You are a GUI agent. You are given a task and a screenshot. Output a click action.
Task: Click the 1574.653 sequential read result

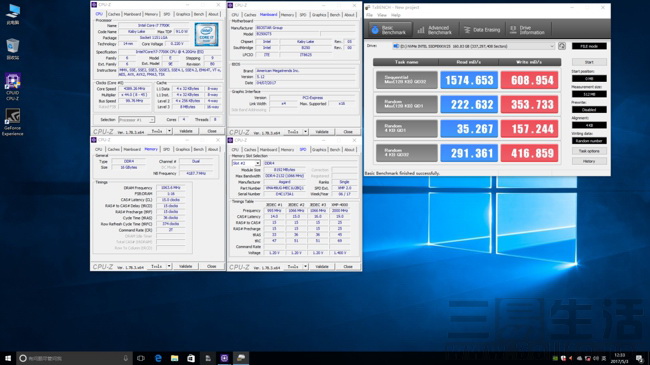coord(469,80)
